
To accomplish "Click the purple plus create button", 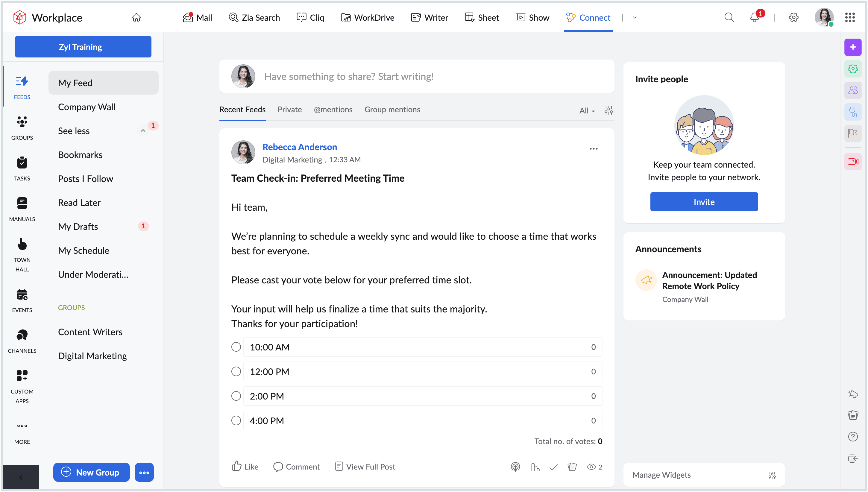I will coord(852,47).
